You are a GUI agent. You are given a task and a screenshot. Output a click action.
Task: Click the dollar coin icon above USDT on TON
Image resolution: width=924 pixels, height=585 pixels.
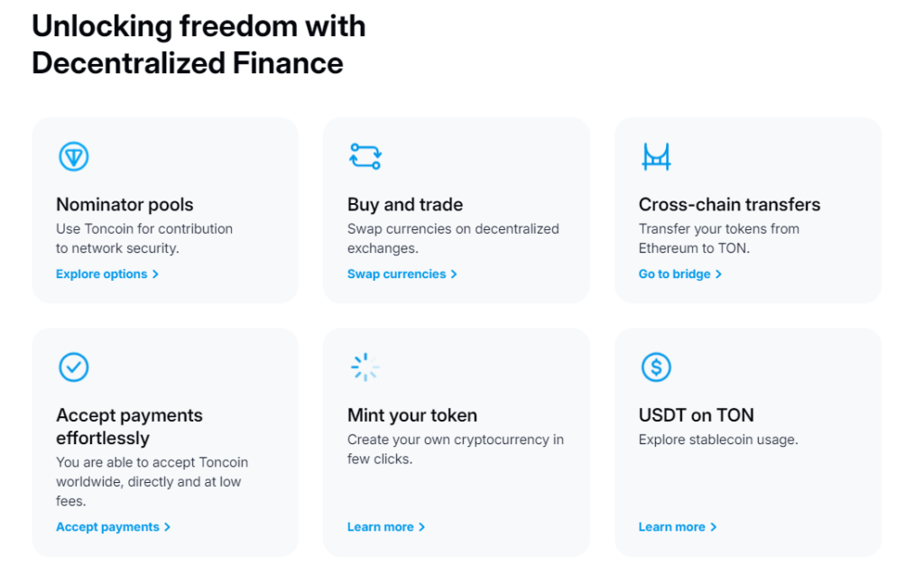pyautogui.click(x=657, y=367)
